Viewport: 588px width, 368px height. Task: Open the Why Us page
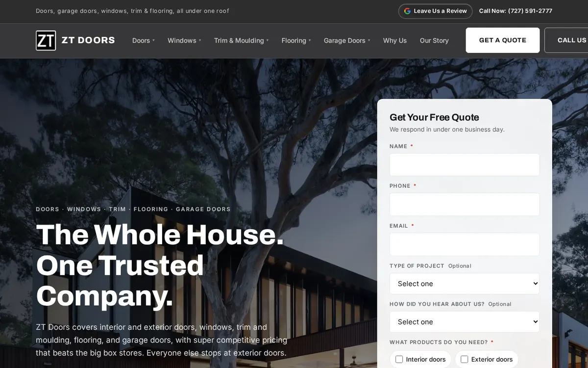pyautogui.click(x=395, y=40)
